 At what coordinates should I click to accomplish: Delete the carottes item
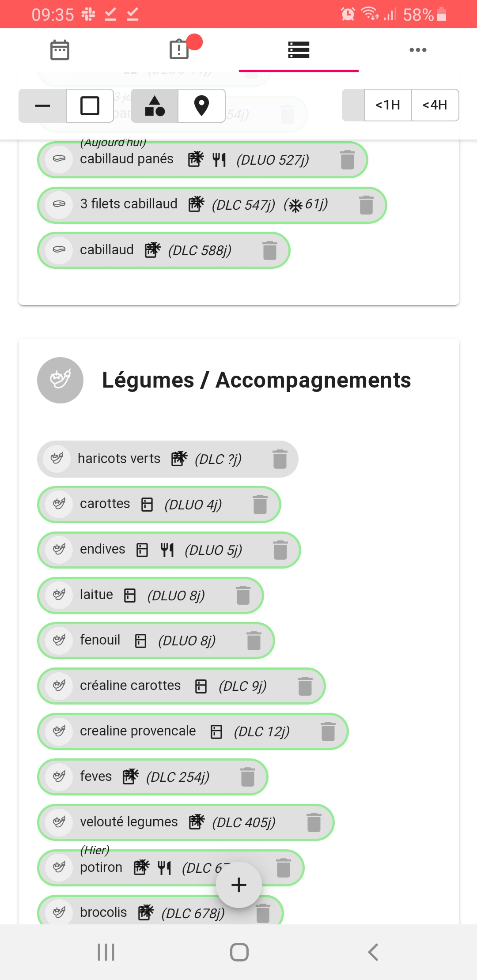tap(260, 505)
